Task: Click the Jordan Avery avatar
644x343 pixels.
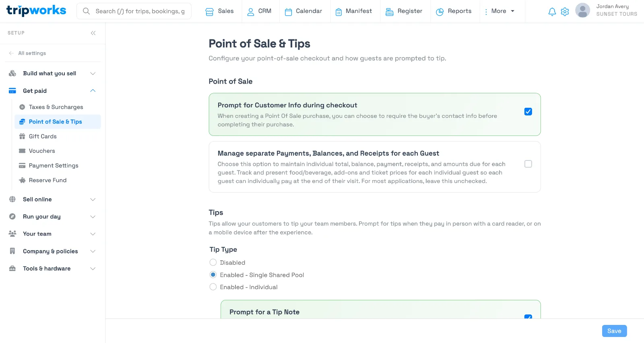Action: click(x=582, y=10)
